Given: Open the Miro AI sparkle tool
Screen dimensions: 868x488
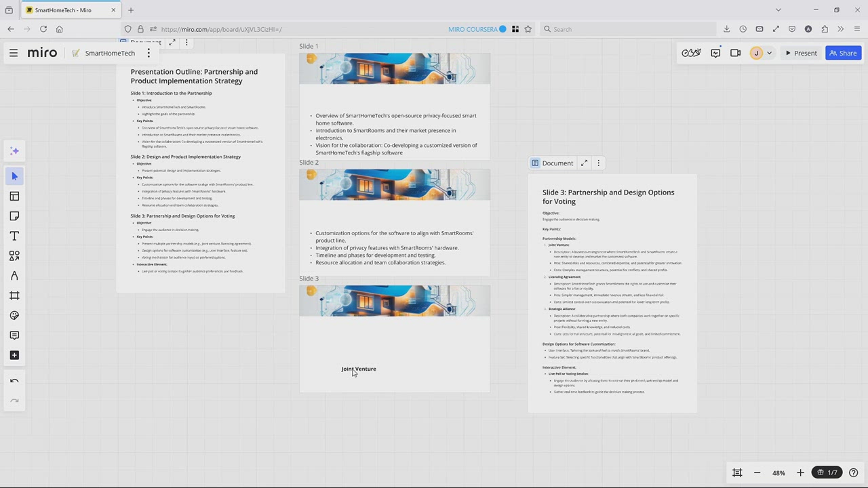Looking at the screenshot, I should click(x=14, y=151).
